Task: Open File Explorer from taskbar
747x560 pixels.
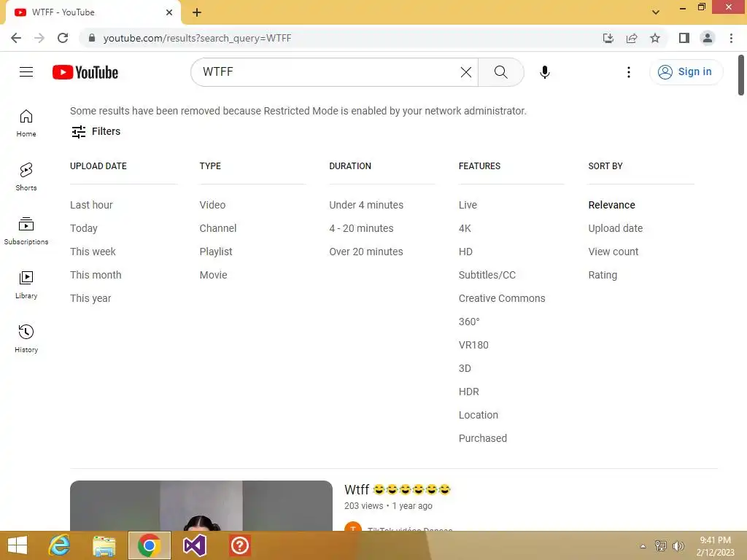Action: (x=104, y=545)
